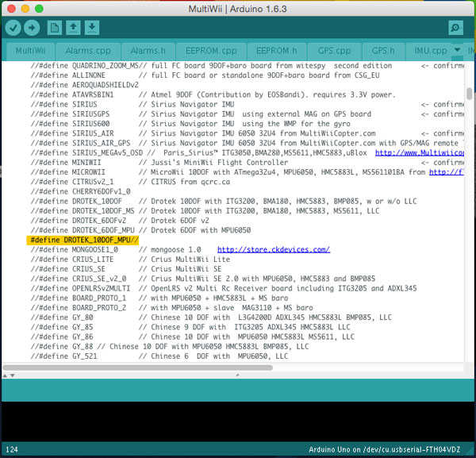Click the //#define GY_521 line

pyautogui.click(x=159, y=356)
